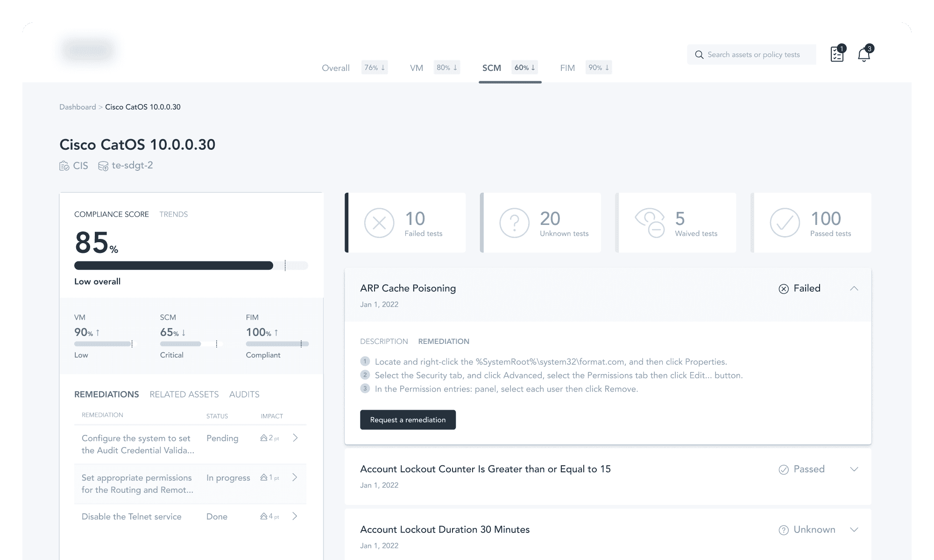Select the test Remediation tab
934x560 pixels.
[x=444, y=342]
